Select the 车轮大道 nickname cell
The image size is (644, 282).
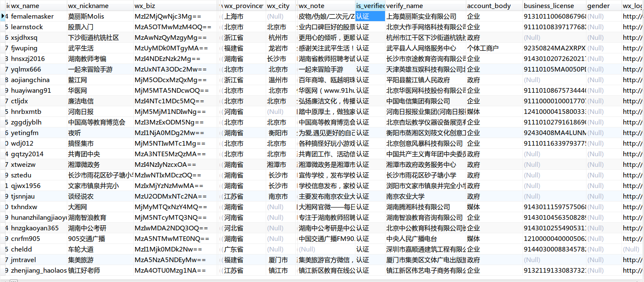click(100, 249)
